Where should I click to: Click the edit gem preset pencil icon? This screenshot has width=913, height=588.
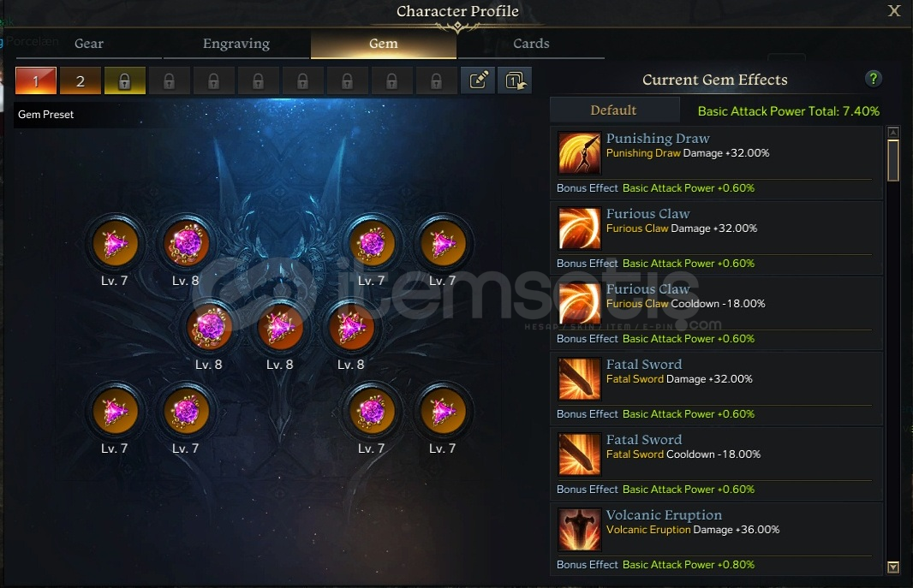click(477, 80)
